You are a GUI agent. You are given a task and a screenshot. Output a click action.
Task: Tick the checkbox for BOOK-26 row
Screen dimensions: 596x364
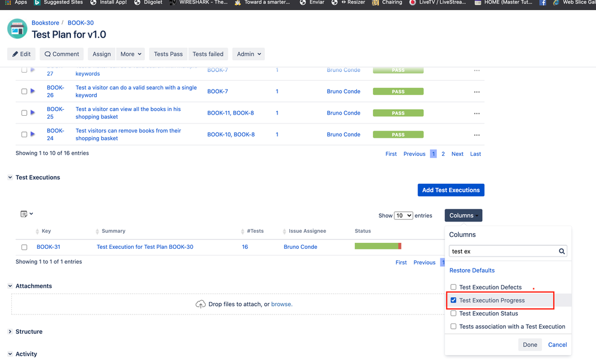(x=24, y=91)
